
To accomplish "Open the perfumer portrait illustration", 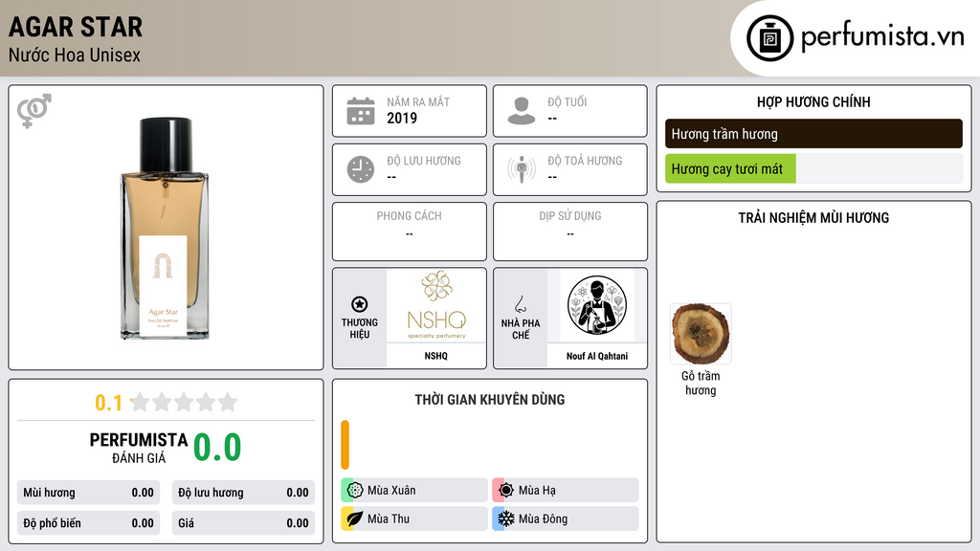I will (597, 305).
